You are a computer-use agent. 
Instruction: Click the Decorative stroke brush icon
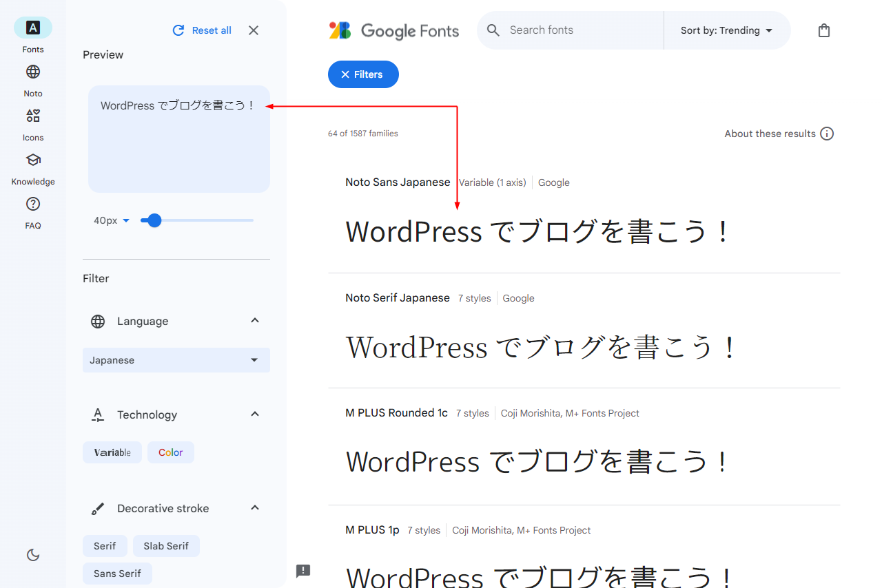click(x=98, y=509)
